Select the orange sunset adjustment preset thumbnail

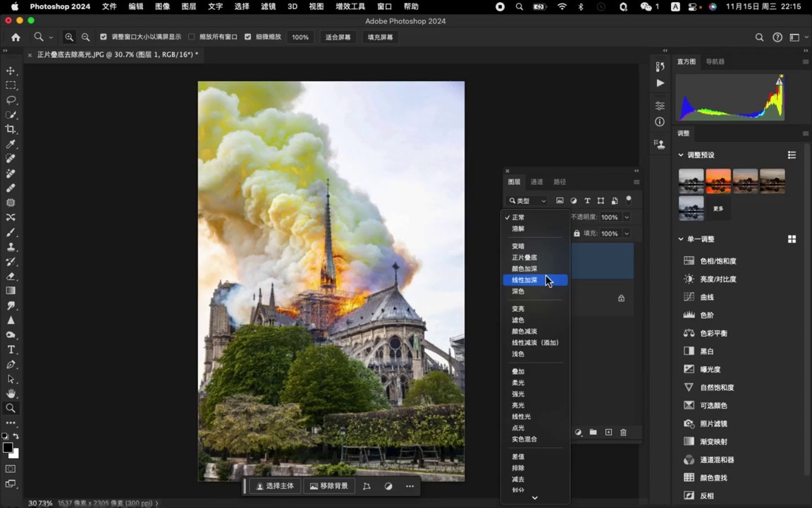tap(718, 181)
